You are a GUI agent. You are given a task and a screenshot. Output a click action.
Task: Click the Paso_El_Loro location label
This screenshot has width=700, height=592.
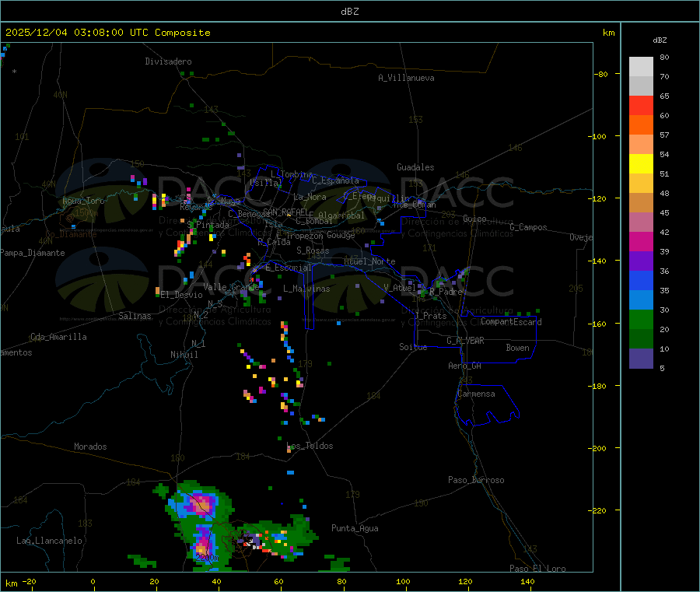[538, 569]
